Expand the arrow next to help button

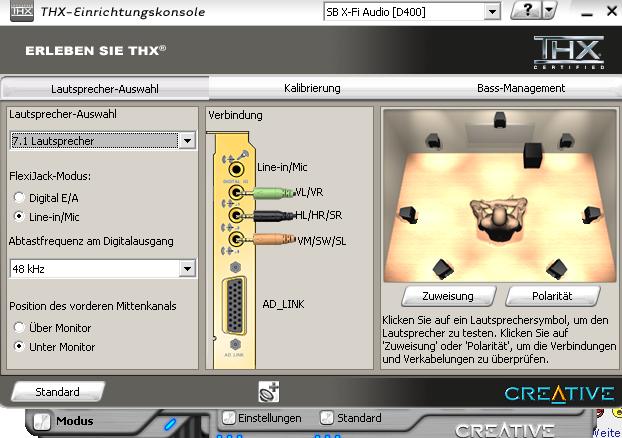point(549,11)
